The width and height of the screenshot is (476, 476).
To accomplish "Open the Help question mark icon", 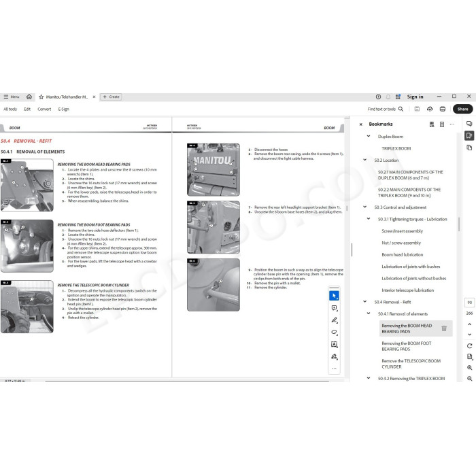I will (378, 97).
